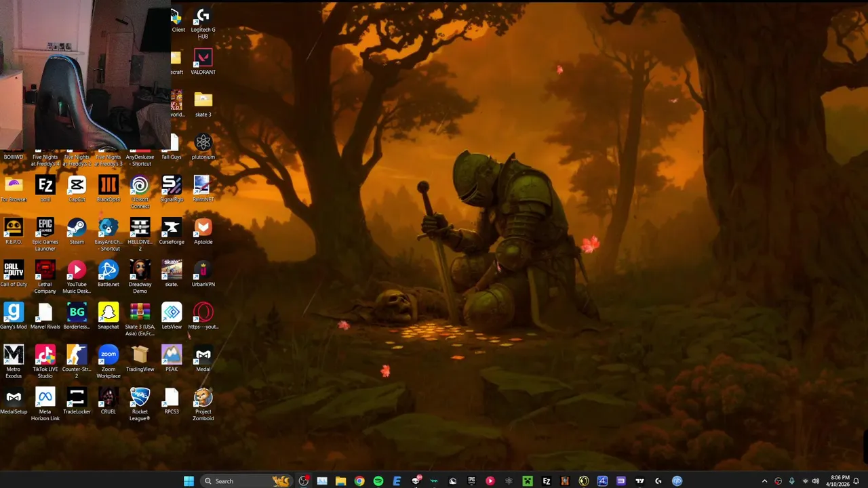The width and height of the screenshot is (868, 488).
Task: Click the taskbar Search box
Action: click(x=248, y=481)
